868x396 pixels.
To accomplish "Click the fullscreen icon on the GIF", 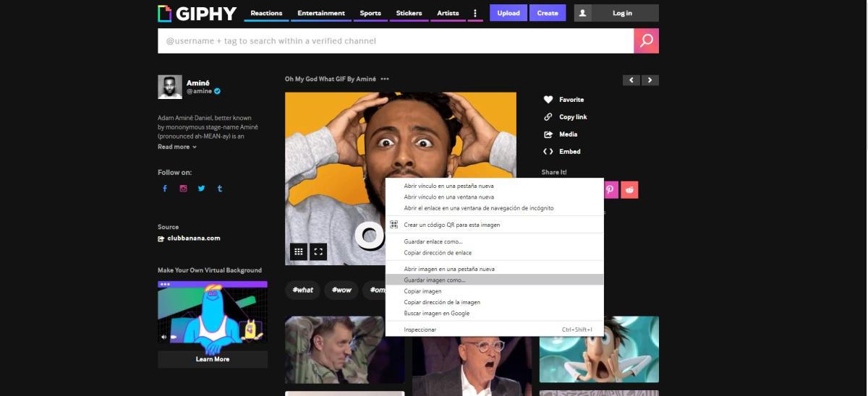I will [318, 251].
